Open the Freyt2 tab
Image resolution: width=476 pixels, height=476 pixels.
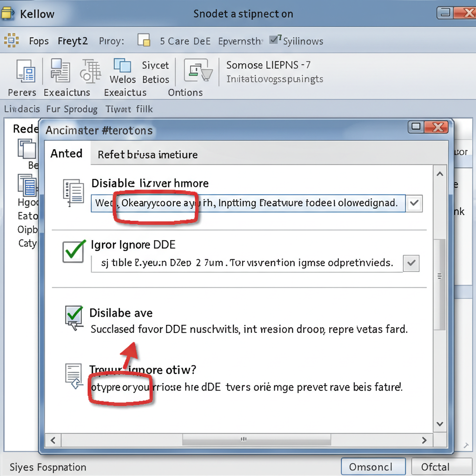point(73,41)
